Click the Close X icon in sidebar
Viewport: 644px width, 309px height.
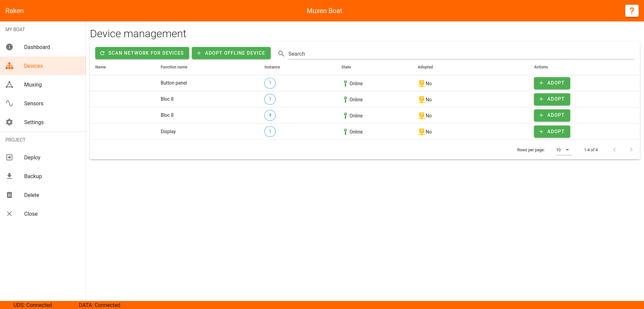click(9, 214)
